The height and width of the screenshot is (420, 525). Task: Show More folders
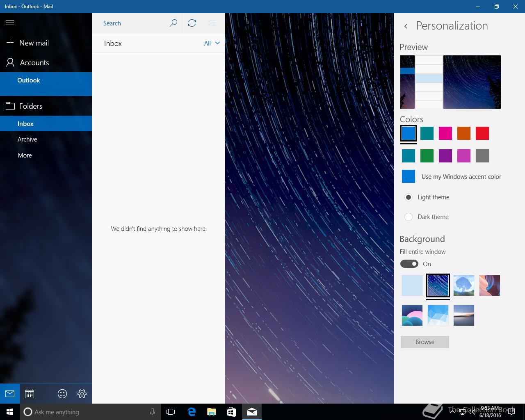(25, 155)
